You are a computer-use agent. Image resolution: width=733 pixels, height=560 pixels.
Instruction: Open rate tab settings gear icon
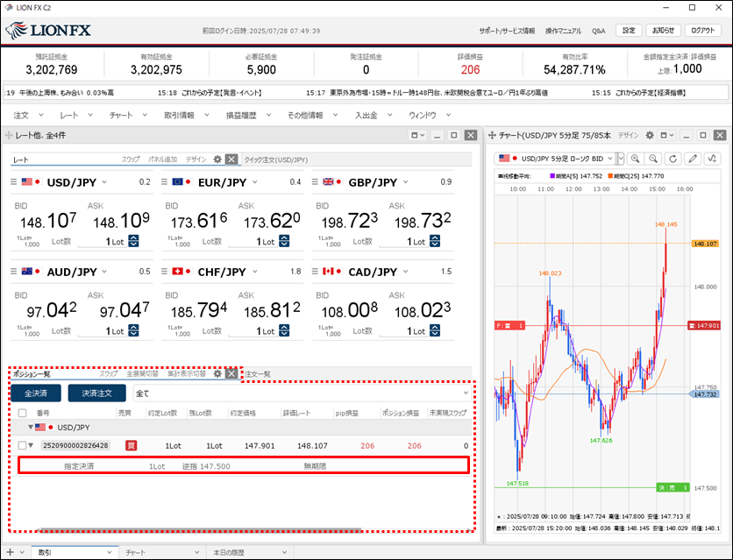click(217, 159)
